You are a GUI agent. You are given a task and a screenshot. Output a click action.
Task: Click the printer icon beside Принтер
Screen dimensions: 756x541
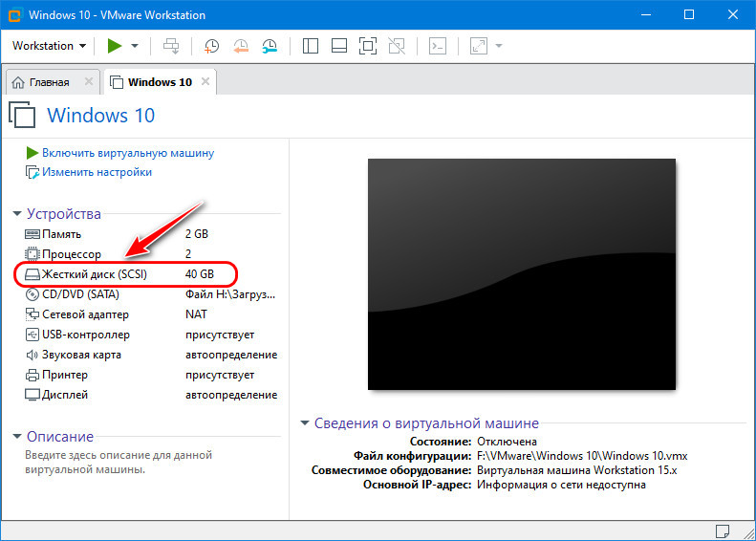point(32,375)
